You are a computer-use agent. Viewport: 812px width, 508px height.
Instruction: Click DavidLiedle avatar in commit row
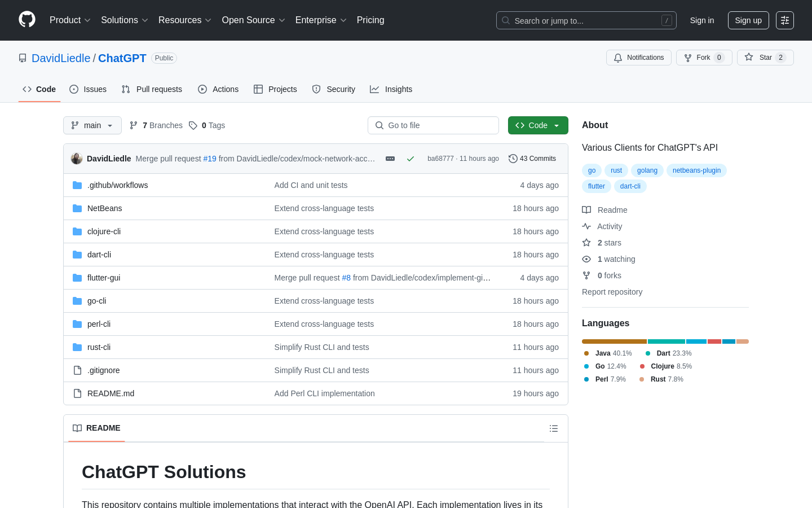77,159
